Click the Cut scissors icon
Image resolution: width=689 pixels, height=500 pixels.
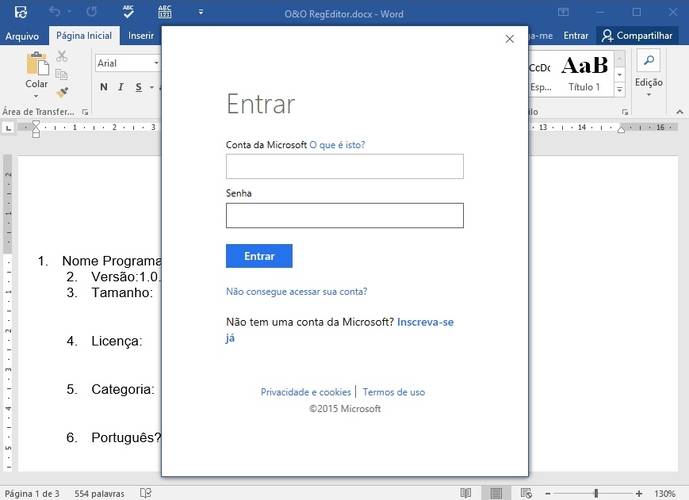62,56
